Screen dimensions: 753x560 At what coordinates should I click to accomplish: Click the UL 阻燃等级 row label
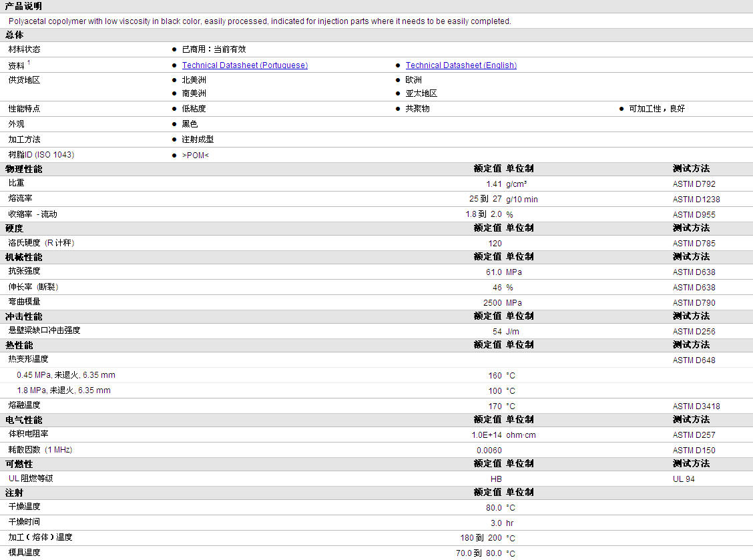31,479
